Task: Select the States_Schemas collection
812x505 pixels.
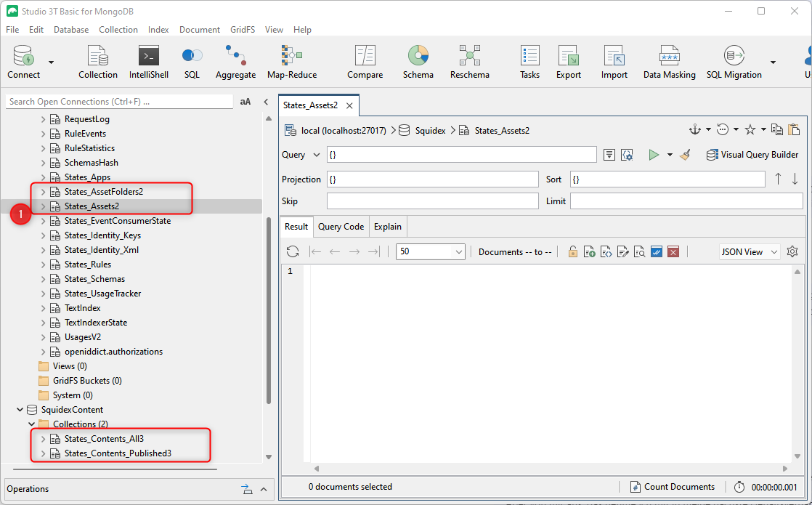Action: click(94, 278)
